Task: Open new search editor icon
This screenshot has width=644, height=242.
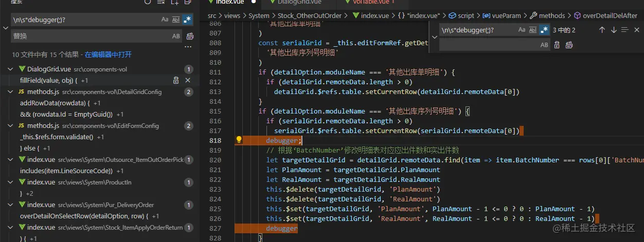Action: pos(175,2)
